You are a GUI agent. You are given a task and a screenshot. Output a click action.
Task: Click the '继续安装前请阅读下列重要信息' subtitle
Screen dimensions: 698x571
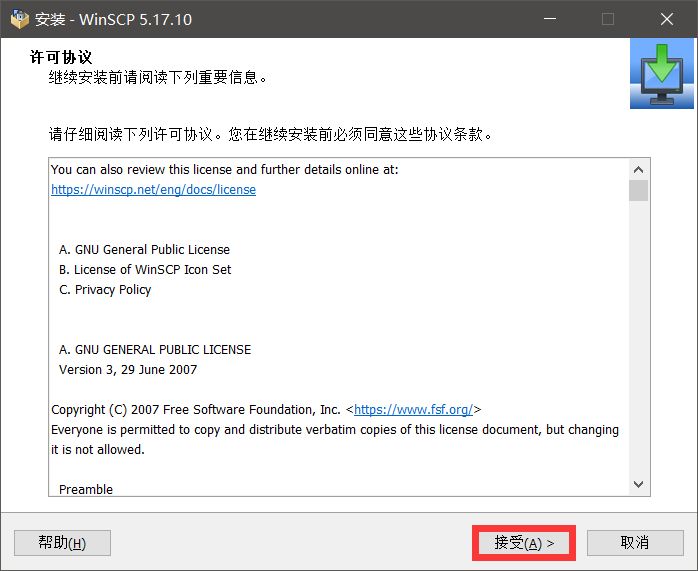(158, 77)
